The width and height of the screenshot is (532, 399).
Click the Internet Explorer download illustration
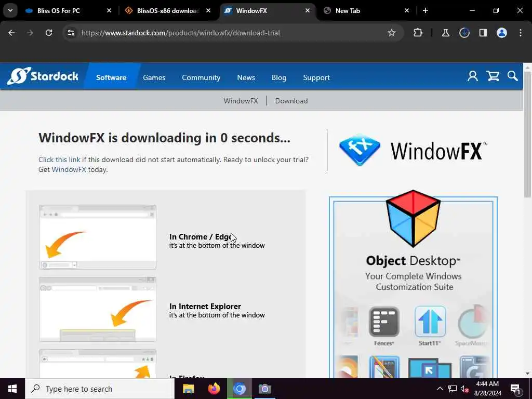tap(98, 309)
